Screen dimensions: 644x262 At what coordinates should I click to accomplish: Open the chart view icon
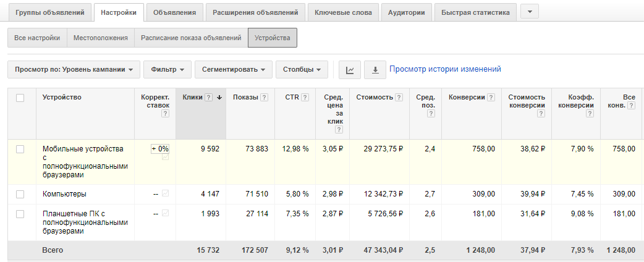pos(350,70)
